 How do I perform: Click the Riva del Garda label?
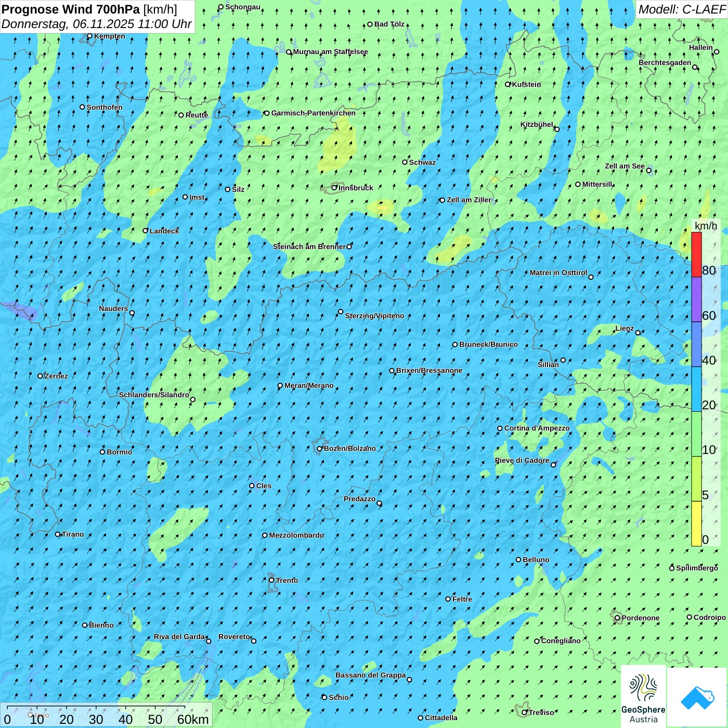coord(179,636)
